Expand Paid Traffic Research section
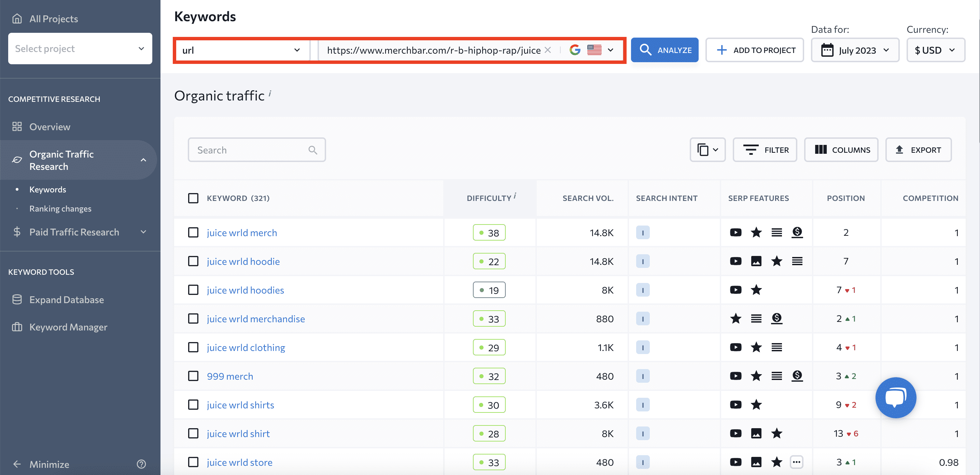980x475 pixels. (143, 232)
